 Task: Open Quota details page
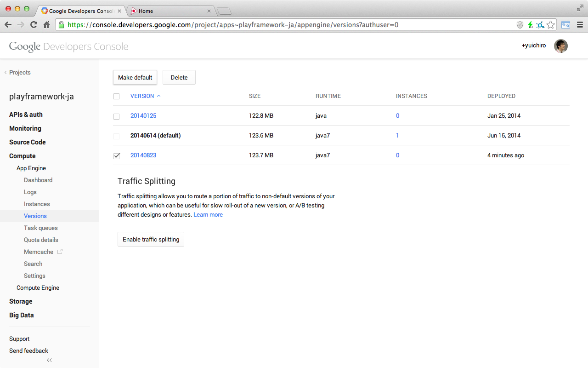pyautogui.click(x=41, y=240)
